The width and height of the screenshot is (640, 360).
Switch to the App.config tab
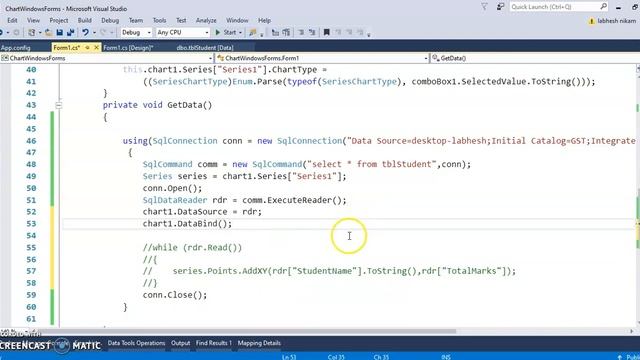16,48
